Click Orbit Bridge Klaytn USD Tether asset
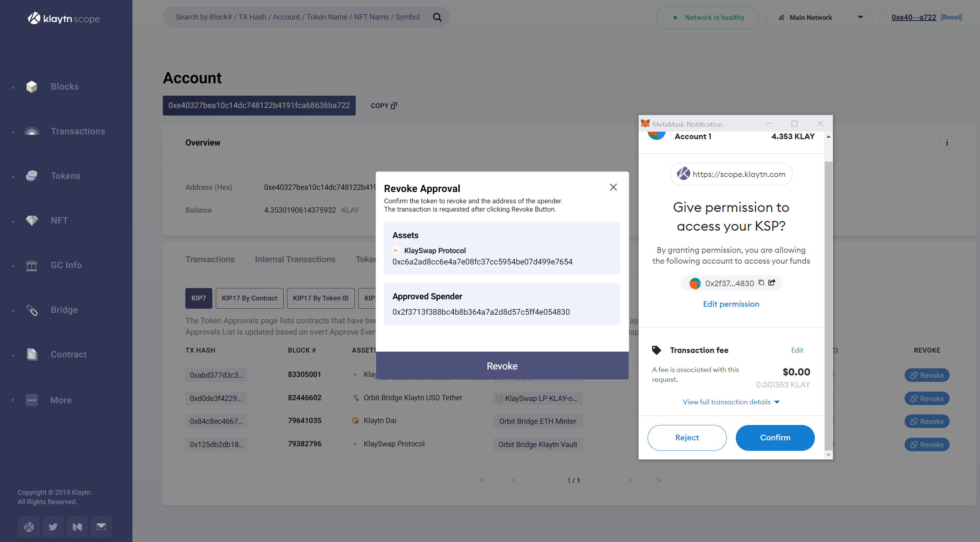Viewport: 980px width, 542px height. coord(413,398)
